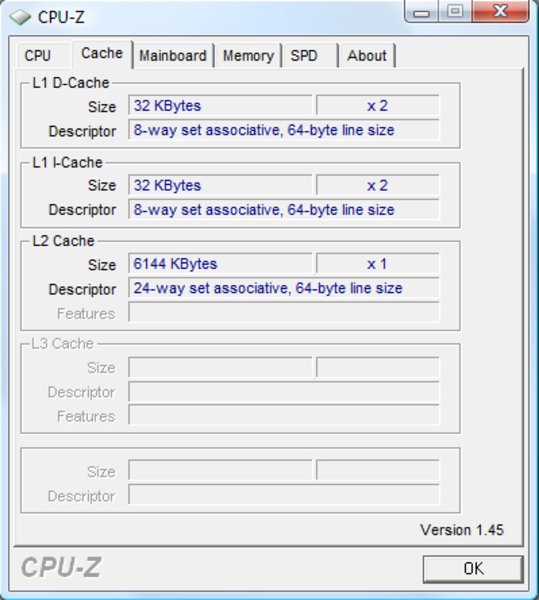
Task: Click the L1 D-Cache group label
Action: tap(71, 83)
